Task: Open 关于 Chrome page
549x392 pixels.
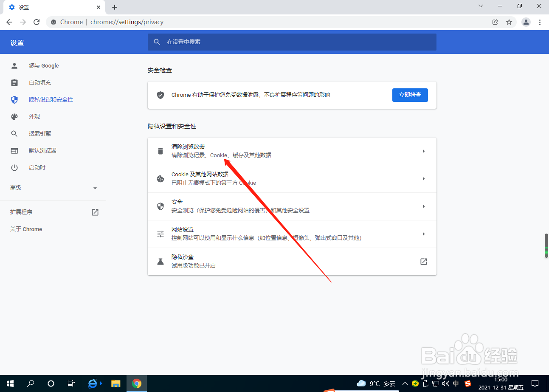Action: pyautogui.click(x=26, y=229)
